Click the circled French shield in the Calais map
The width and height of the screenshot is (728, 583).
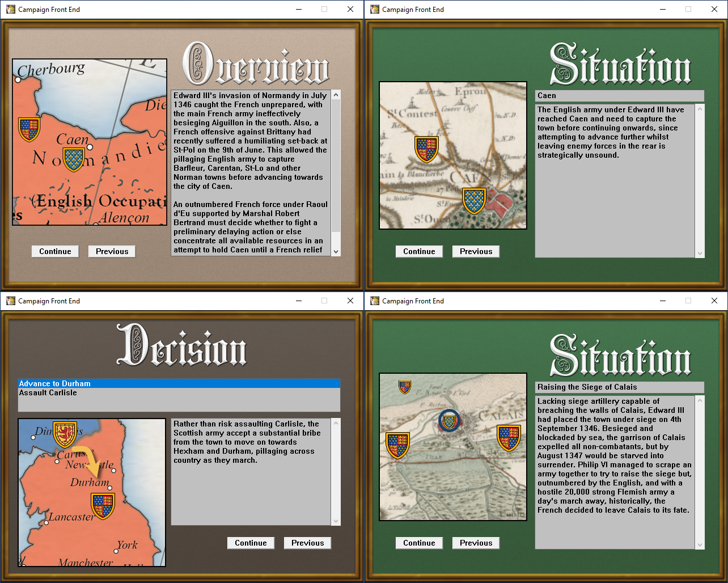449,421
